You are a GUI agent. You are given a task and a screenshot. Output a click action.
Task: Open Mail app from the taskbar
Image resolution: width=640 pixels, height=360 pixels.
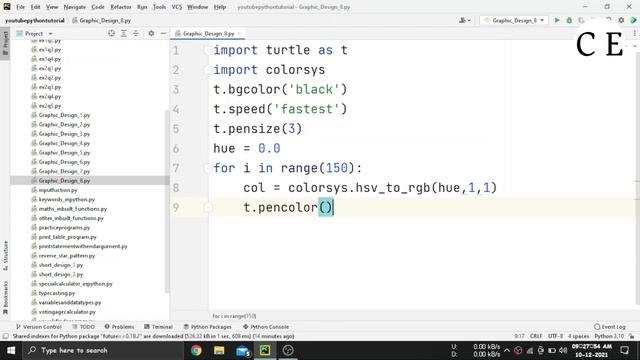click(243, 350)
